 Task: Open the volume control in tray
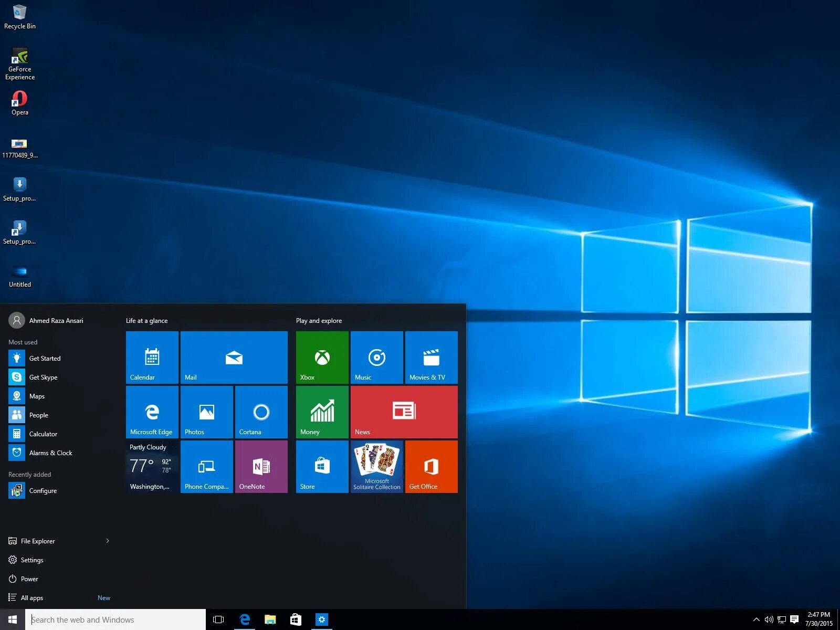click(769, 619)
